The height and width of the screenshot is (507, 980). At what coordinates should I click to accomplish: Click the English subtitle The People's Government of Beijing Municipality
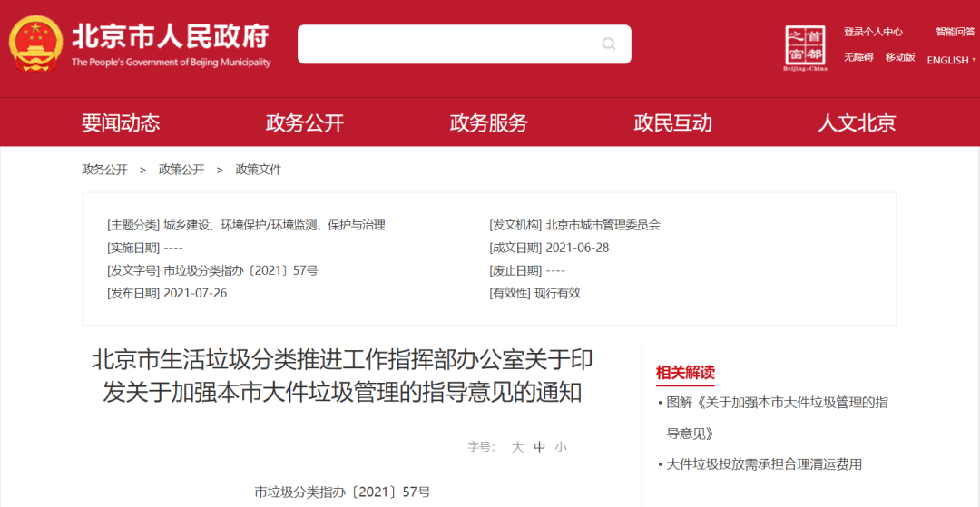(171, 63)
